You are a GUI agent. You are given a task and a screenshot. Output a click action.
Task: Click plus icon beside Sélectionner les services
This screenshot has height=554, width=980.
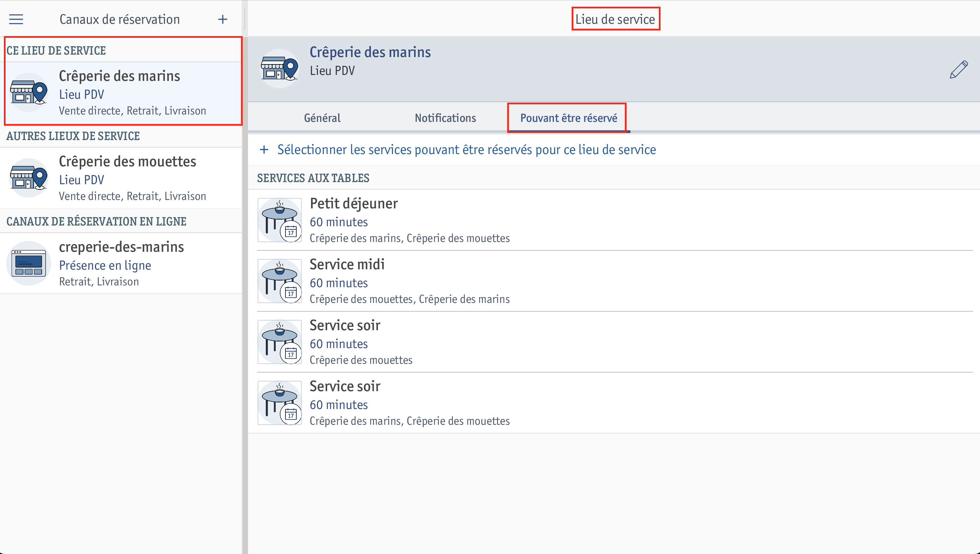click(264, 150)
